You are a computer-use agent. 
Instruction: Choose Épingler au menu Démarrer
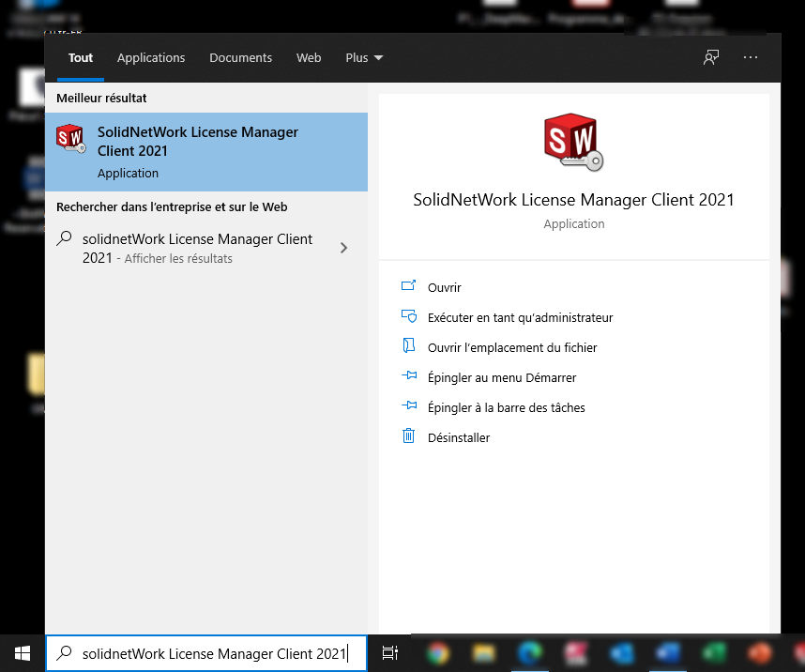(x=502, y=377)
